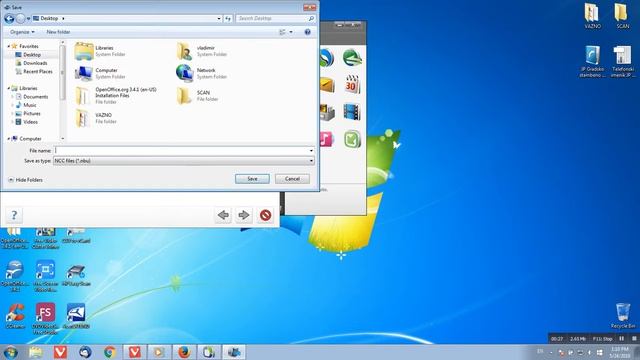Open the calendar icon showing 30 in the background window
Viewport: 640px width, 360px height.
click(352, 84)
